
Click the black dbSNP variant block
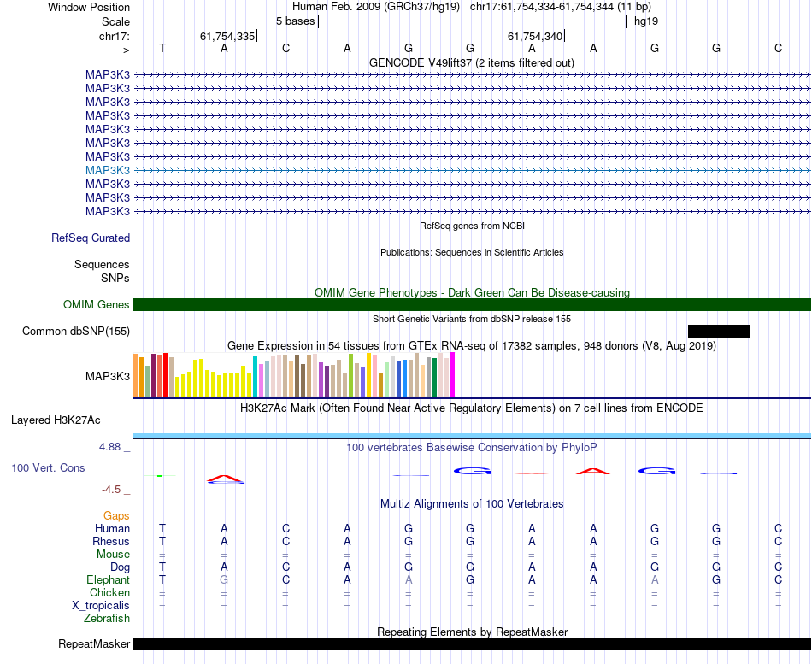[718, 331]
